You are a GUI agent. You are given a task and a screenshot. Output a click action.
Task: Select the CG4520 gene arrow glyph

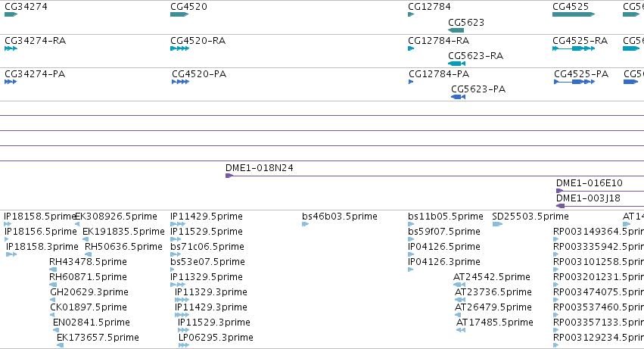tap(179, 14)
